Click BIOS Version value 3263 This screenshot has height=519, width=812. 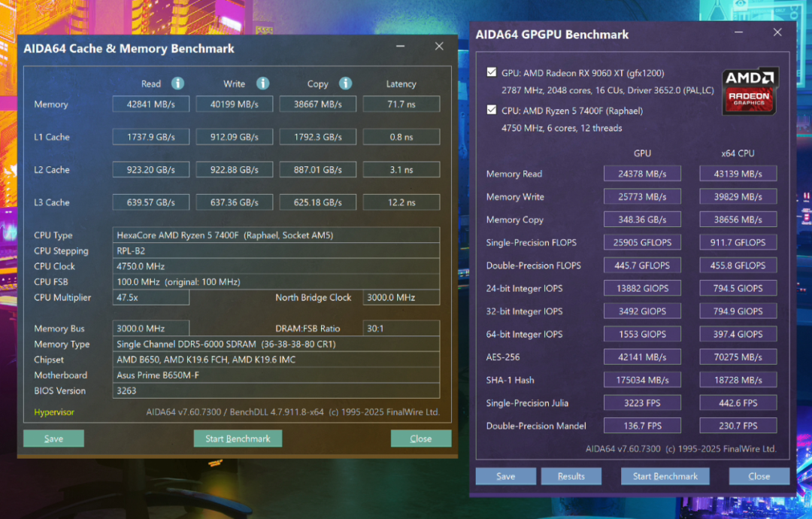point(276,390)
